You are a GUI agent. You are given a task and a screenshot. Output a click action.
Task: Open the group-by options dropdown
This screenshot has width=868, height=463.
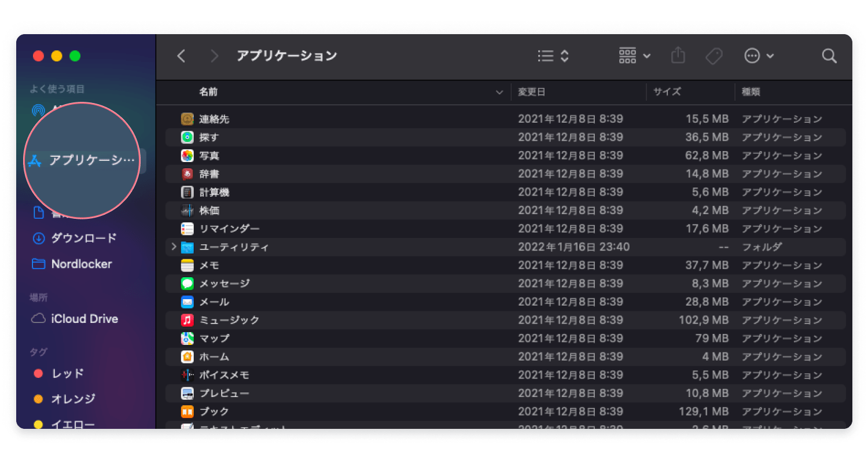[x=635, y=56]
